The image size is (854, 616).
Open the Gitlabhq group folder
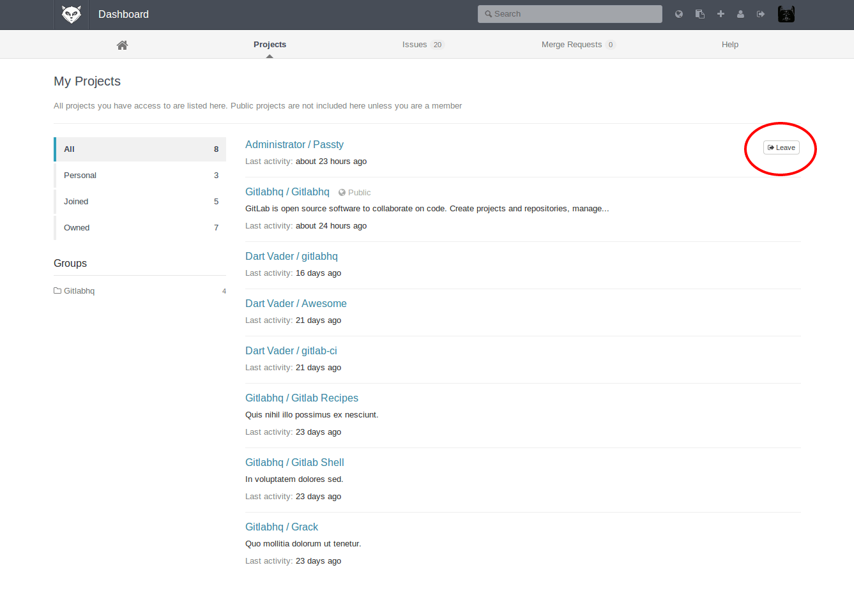click(x=79, y=291)
